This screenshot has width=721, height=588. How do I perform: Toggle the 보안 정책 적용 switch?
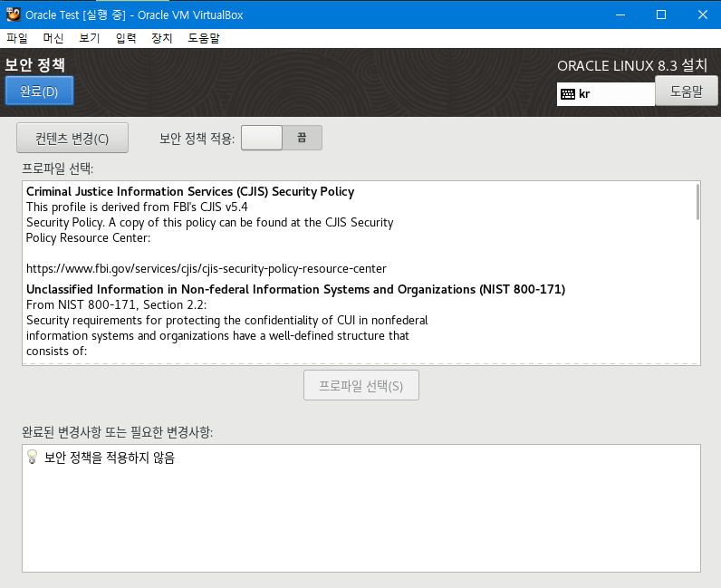[282, 138]
